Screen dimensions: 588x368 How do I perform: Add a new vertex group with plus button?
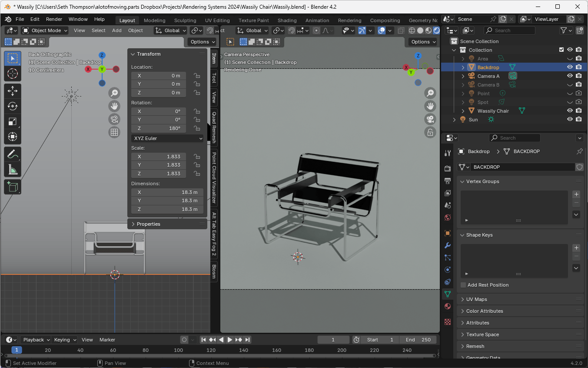(x=576, y=194)
